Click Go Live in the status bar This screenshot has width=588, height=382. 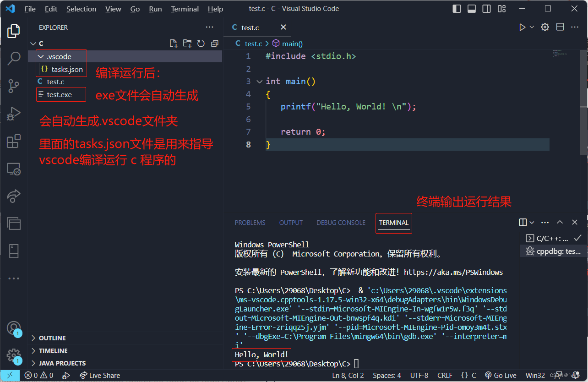tap(500, 376)
